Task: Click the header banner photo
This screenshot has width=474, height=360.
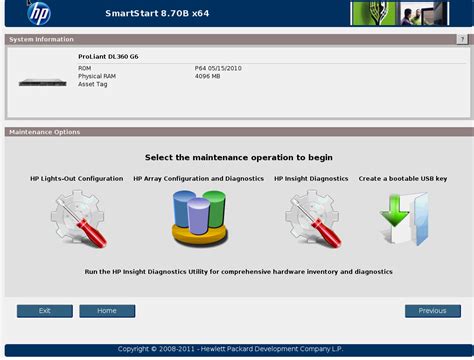Action: click(399, 13)
